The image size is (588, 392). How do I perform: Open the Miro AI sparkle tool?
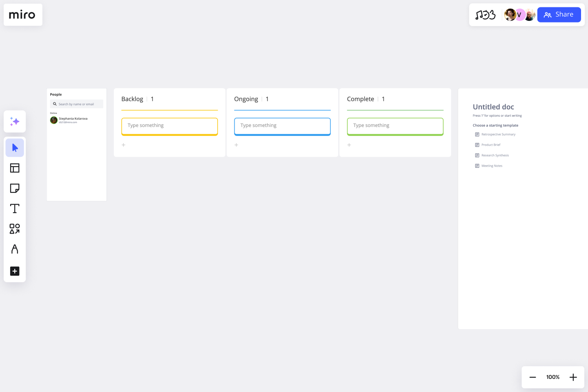tap(15, 121)
